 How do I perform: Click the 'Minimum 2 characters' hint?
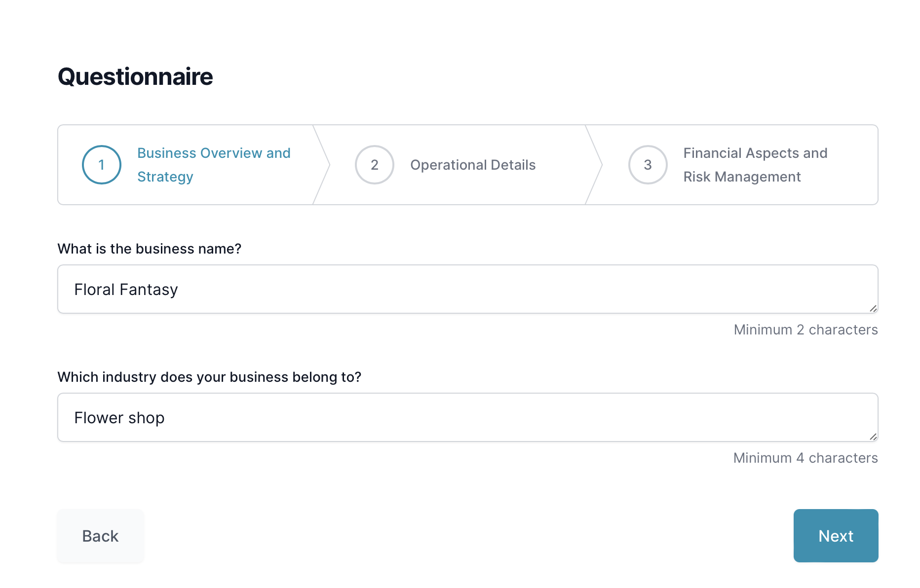coord(805,330)
